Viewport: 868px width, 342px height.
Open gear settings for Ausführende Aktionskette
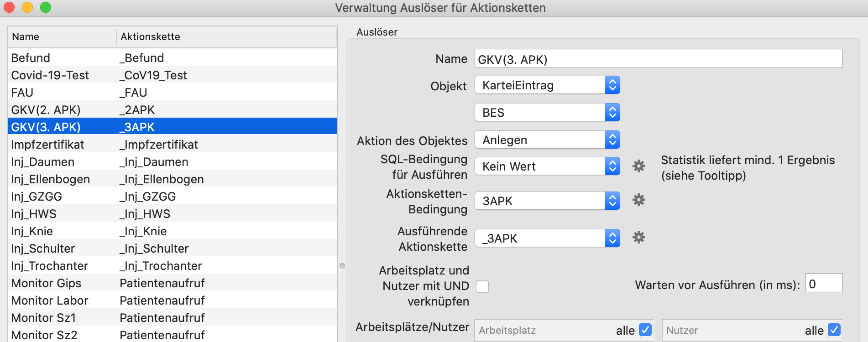point(639,237)
